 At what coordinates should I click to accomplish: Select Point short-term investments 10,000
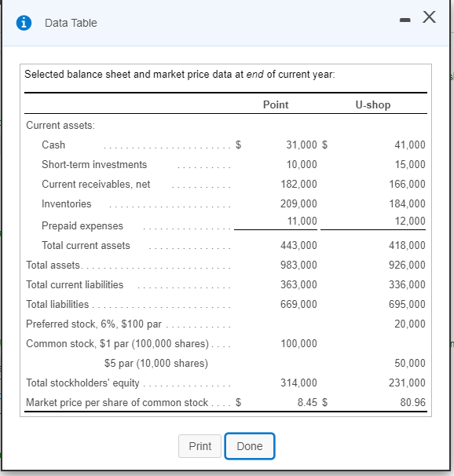click(x=302, y=164)
